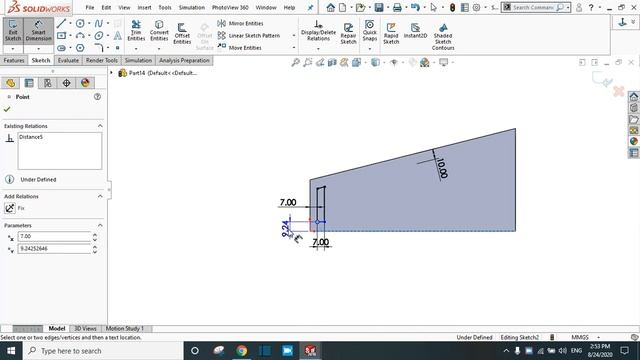Click the Save icon in title toolbar
This screenshot has height=360, width=640.
[379, 8]
